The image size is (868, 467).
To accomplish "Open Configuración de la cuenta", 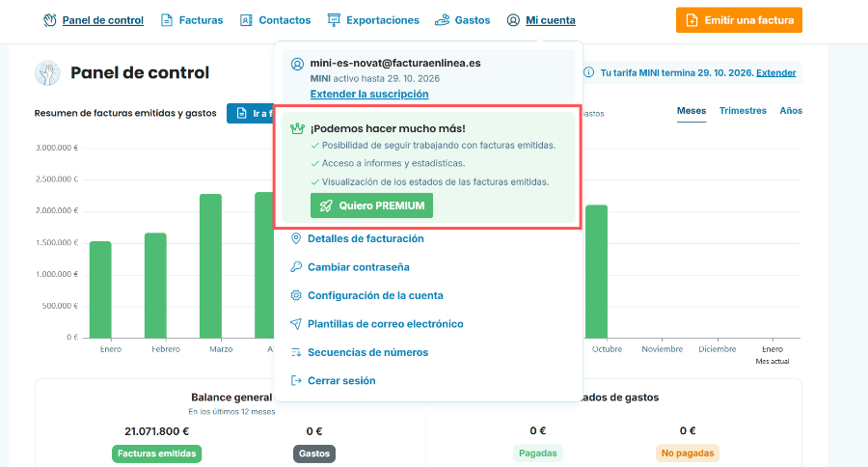I will click(x=375, y=295).
